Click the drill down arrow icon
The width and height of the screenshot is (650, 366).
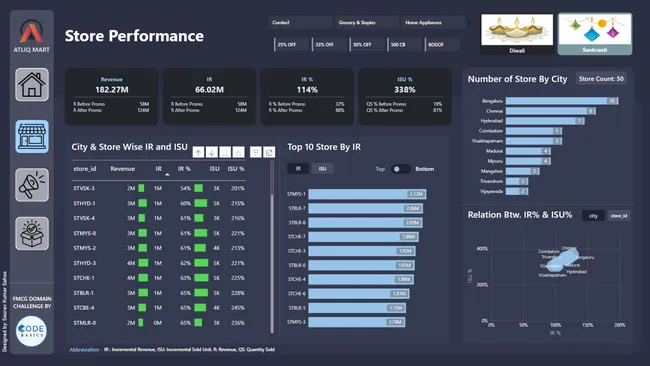(x=212, y=153)
